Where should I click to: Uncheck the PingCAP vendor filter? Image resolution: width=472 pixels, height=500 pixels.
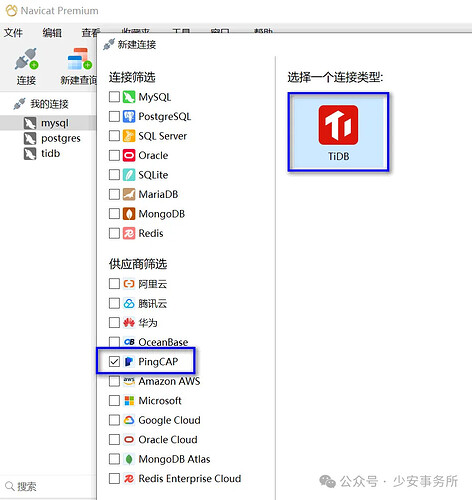tap(114, 361)
